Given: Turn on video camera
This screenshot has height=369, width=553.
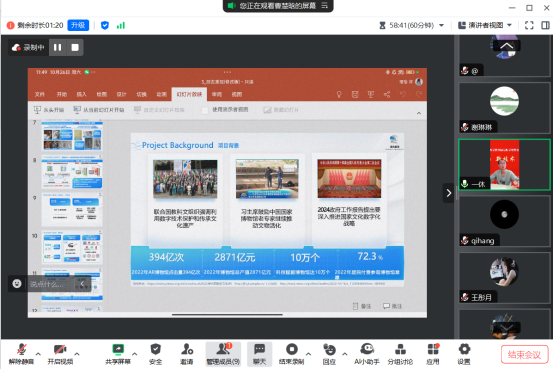Looking at the screenshot, I should click(x=60, y=354).
